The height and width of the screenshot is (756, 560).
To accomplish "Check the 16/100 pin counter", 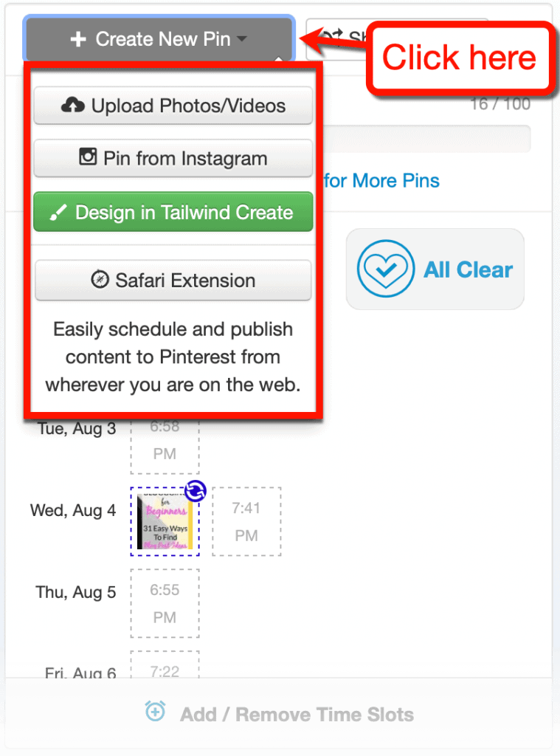I will tap(500, 104).
